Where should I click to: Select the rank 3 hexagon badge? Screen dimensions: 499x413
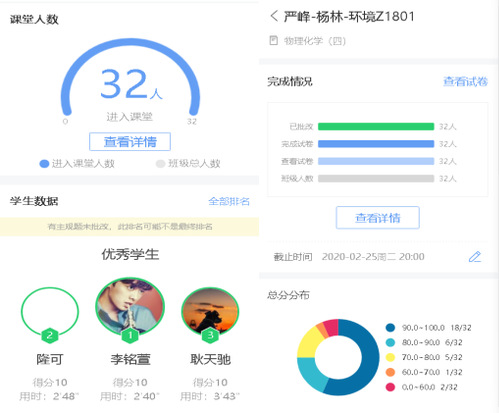(210, 335)
